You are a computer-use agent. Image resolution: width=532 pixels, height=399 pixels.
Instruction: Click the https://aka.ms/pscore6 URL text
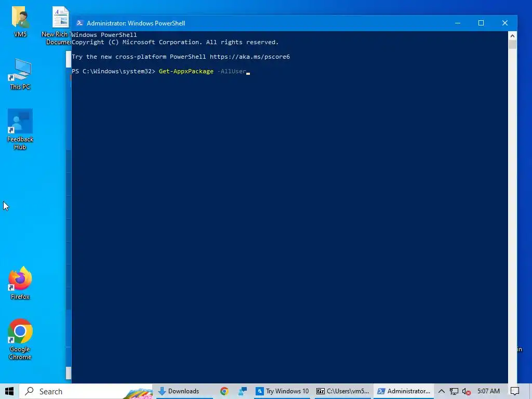click(250, 57)
